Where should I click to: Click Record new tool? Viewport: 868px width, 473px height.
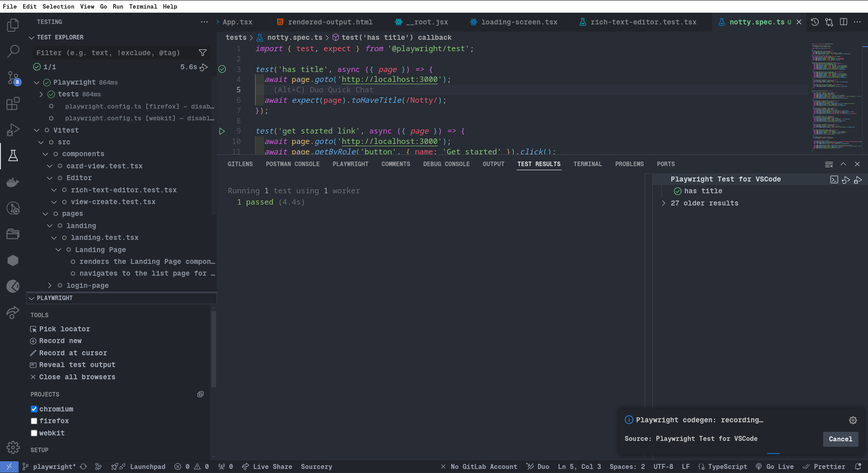pos(56,341)
